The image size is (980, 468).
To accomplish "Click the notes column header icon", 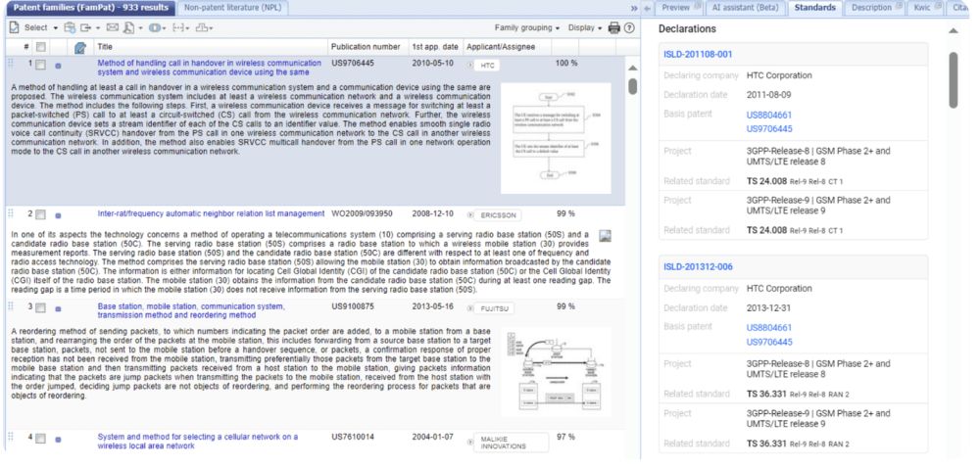I will [79, 47].
